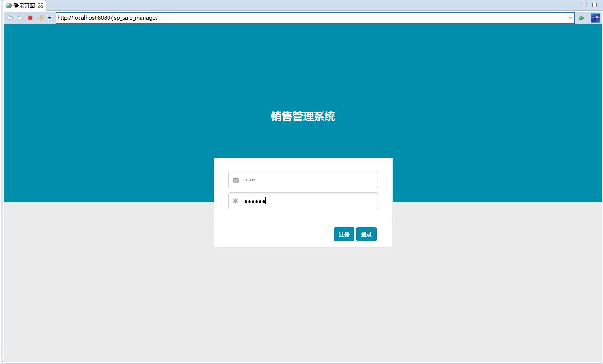Click the envelope icon in the username field

coord(235,180)
